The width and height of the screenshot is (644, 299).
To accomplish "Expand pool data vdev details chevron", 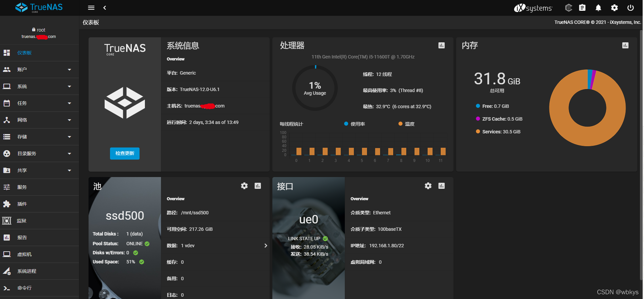I will [x=266, y=246].
